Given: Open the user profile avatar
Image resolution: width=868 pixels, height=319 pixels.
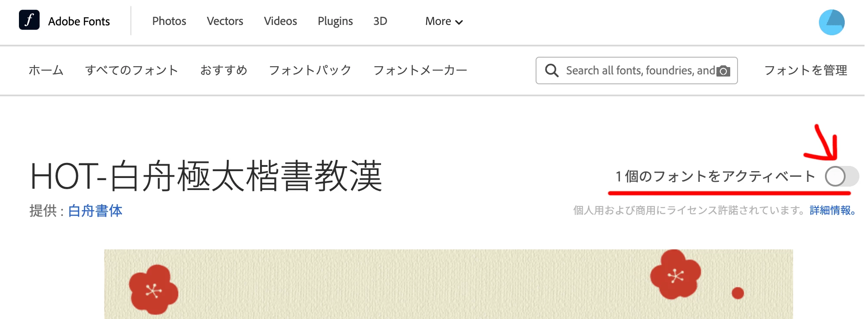Looking at the screenshot, I should 831,22.
